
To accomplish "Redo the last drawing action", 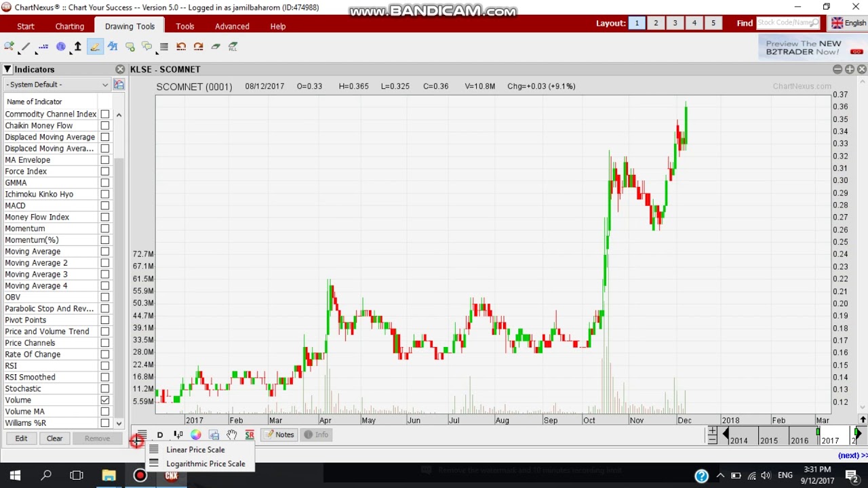I will pyautogui.click(x=198, y=47).
